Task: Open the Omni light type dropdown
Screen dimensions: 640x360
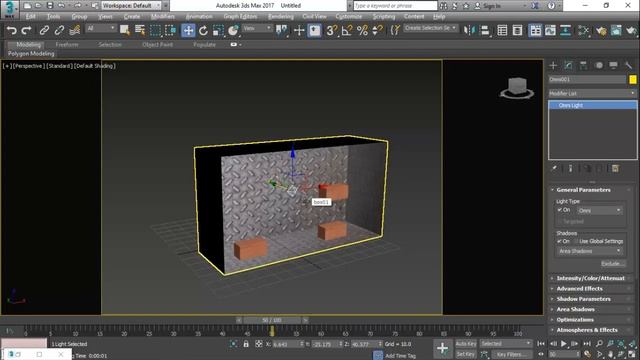Action: (x=600, y=211)
